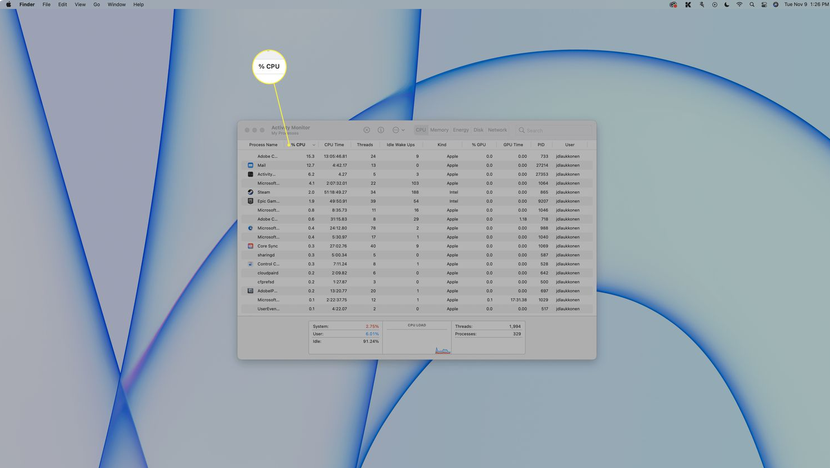Click the search magnifier icon in Activity Monitor
This screenshot has width=830, height=468.
[521, 130]
